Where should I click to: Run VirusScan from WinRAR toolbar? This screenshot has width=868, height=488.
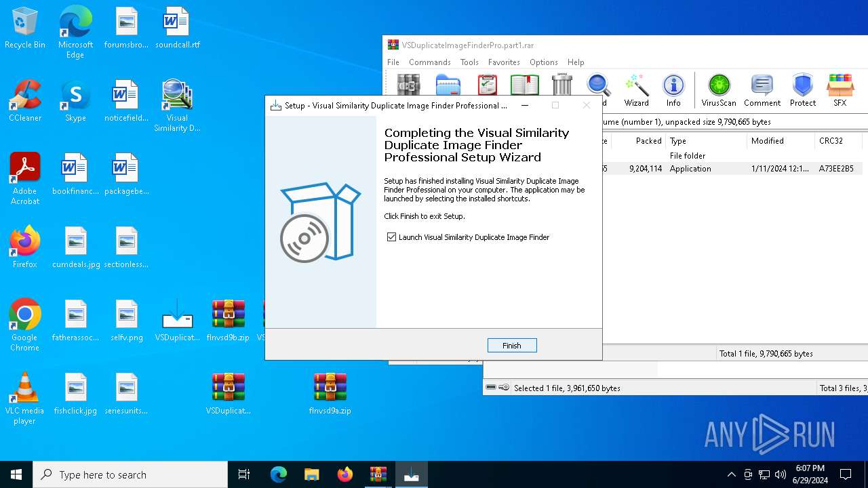719,90
